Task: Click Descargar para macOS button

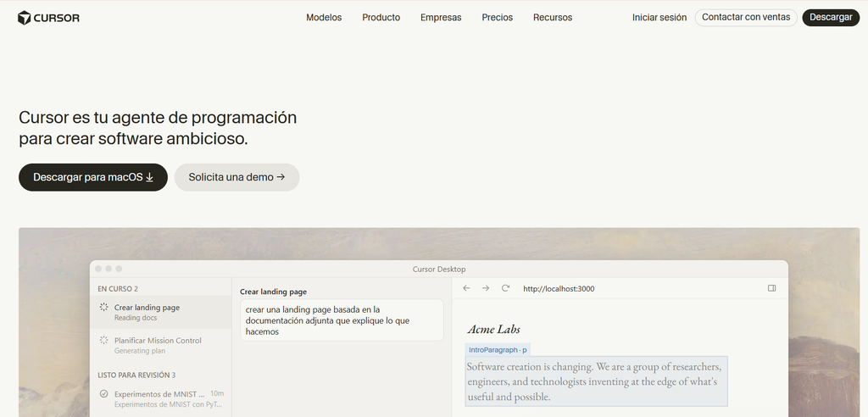Action: point(93,177)
